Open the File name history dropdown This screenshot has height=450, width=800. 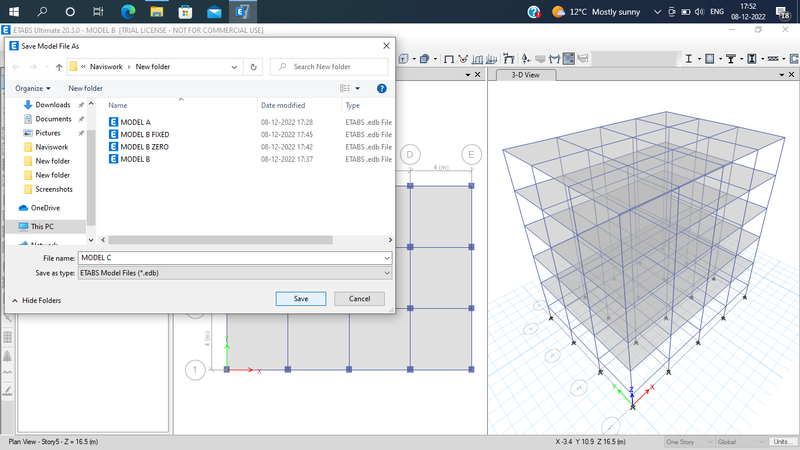coord(387,258)
